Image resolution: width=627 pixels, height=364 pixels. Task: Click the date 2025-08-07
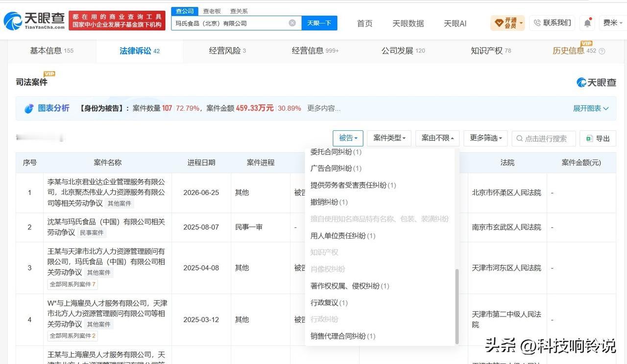(201, 227)
